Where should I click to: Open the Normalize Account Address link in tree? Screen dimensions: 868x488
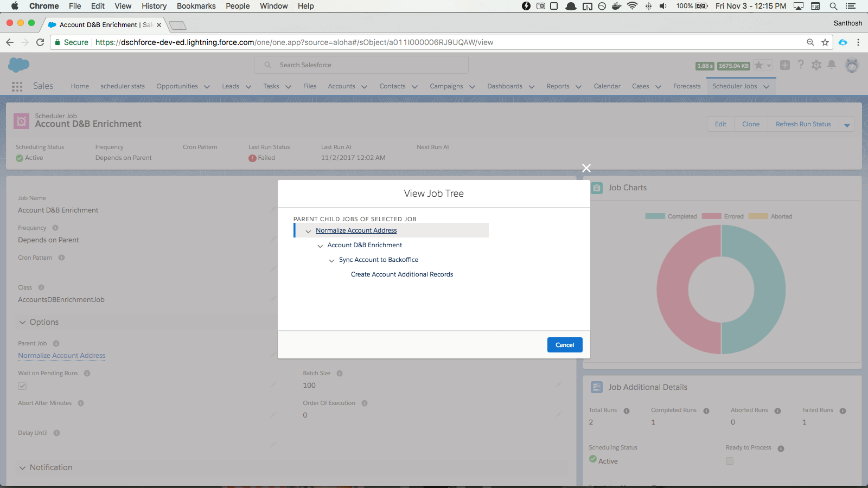pos(356,230)
